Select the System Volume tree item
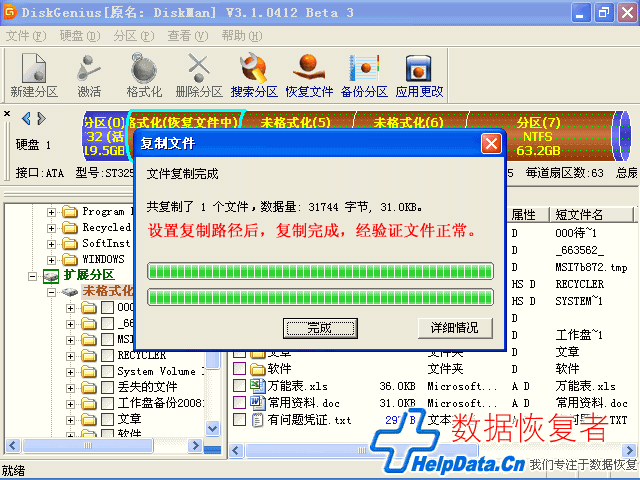This screenshot has width=640, height=480. [x=161, y=371]
